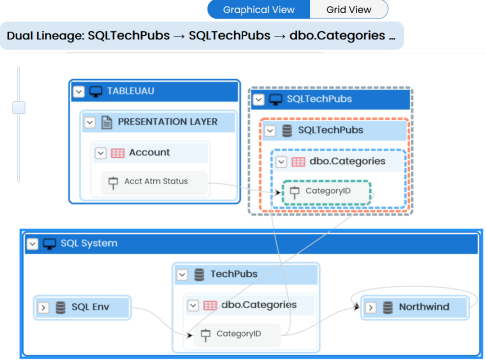486x360 pixels.
Task: Click the zoom slider handle
Action: 19,107
